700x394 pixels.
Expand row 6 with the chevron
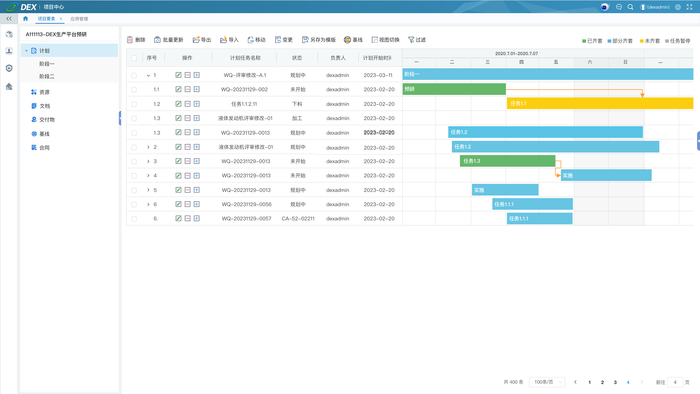click(148, 204)
